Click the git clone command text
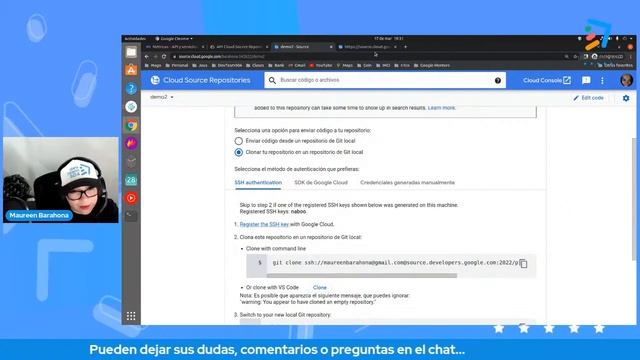 [395, 263]
